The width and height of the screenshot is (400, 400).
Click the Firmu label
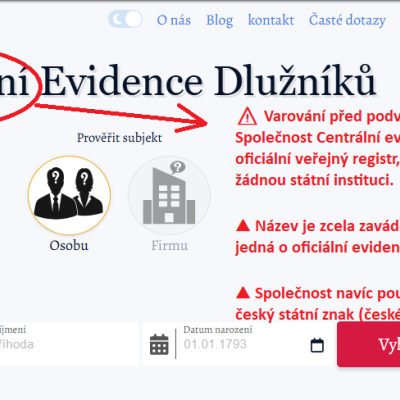tap(170, 246)
